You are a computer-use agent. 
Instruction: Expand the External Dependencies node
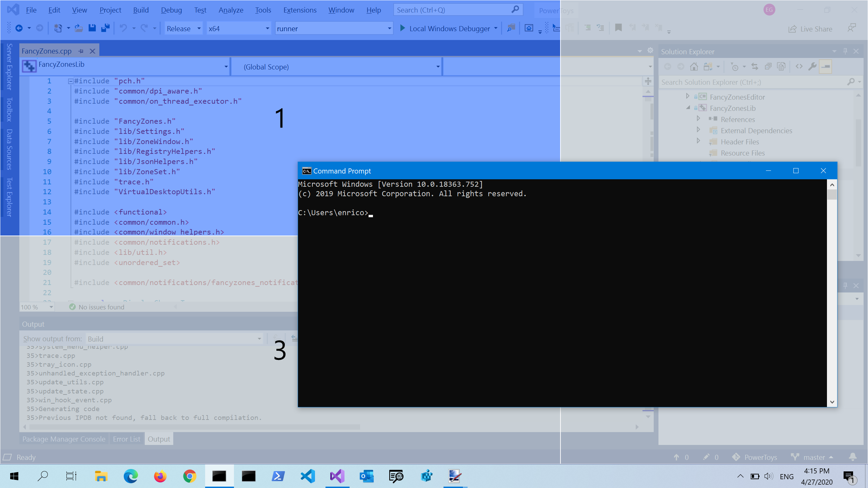point(698,130)
